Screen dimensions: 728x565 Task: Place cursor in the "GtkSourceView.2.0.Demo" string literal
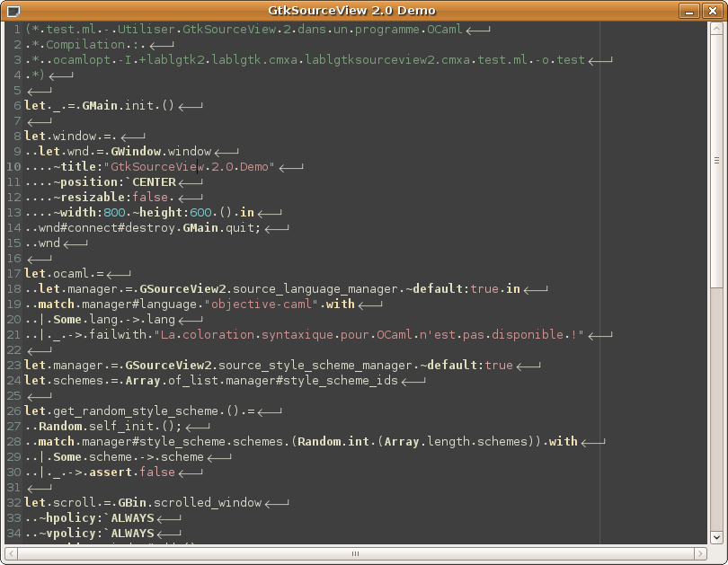[190, 167]
